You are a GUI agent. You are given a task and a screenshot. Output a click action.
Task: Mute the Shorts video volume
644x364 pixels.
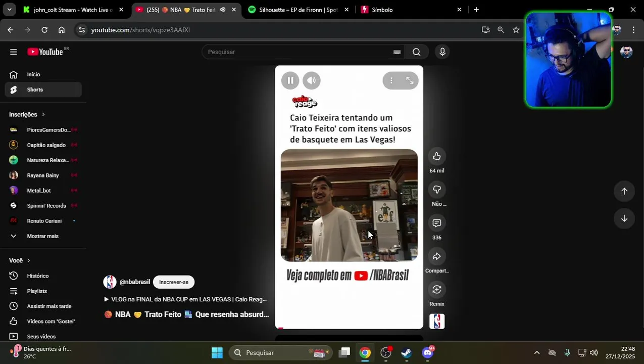[312, 80]
